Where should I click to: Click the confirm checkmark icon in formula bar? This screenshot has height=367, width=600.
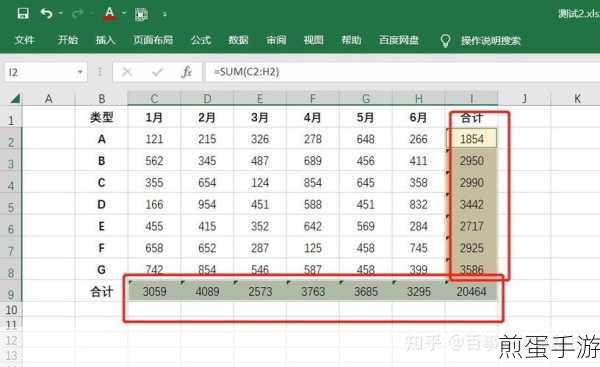tap(157, 72)
